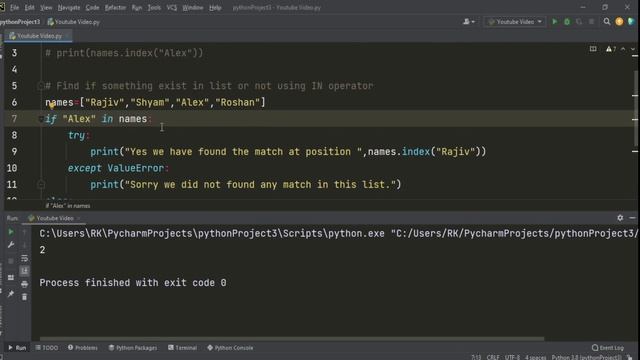Click UTF-8 encoding in status bar

coord(512,357)
